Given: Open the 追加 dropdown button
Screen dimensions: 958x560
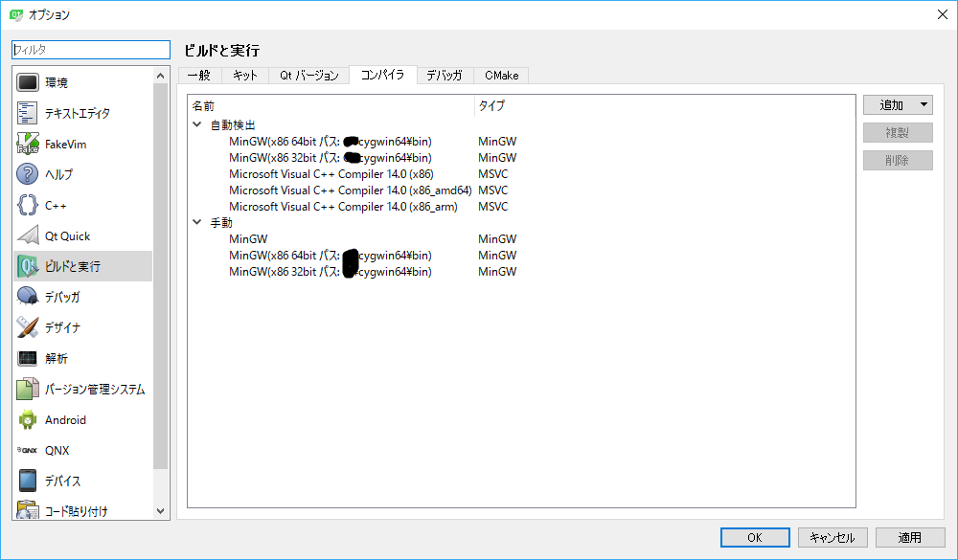Looking at the screenshot, I should [898, 105].
